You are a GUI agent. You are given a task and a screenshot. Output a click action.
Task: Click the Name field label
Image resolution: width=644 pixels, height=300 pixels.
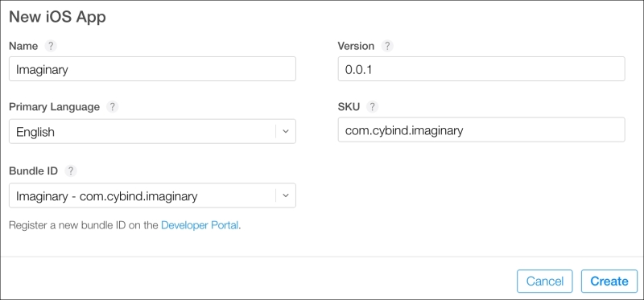pos(23,46)
